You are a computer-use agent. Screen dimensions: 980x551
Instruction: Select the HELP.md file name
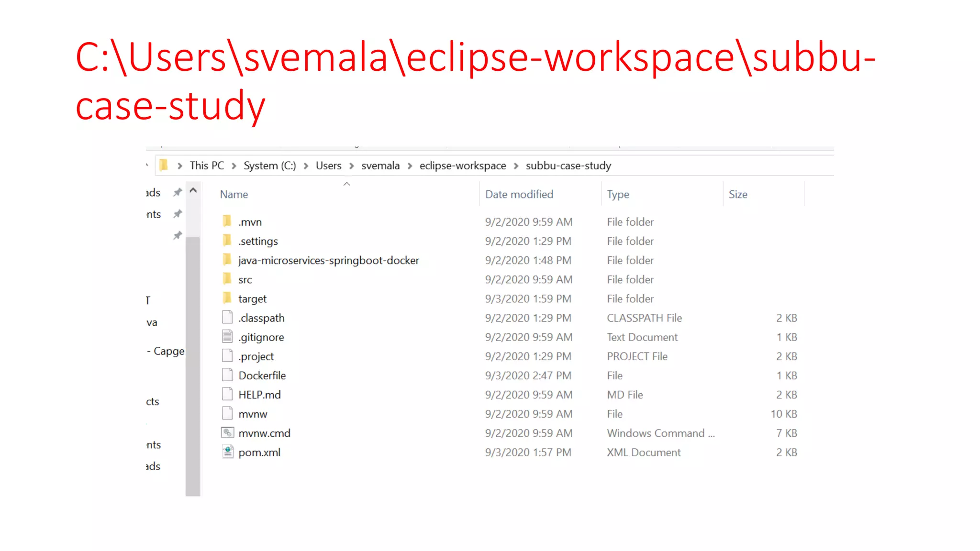point(260,395)
